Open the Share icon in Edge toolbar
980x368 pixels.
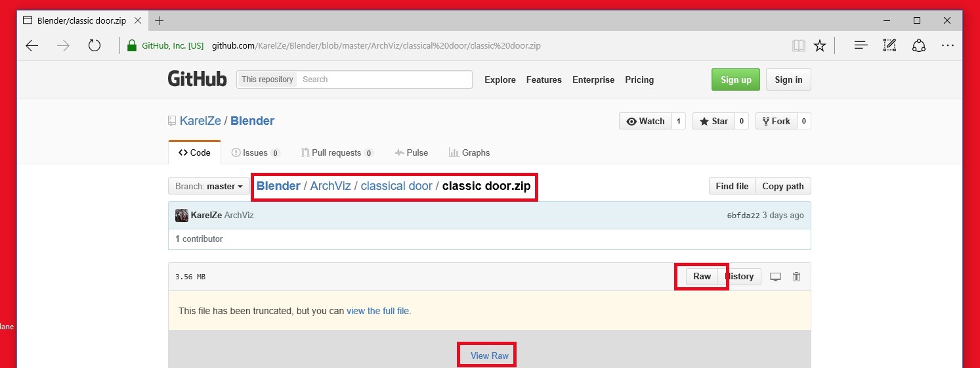point(919,46)
